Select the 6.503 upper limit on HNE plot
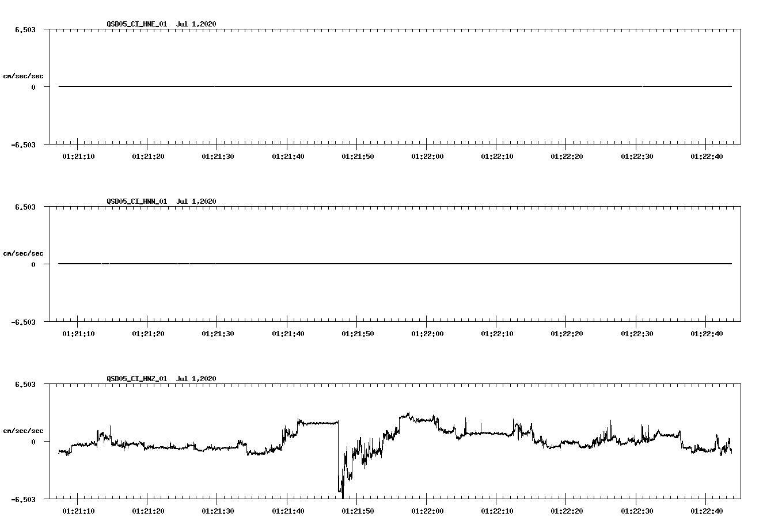This screenshot has width=782, height=532. pyautogui.click(x=25, y=29)
